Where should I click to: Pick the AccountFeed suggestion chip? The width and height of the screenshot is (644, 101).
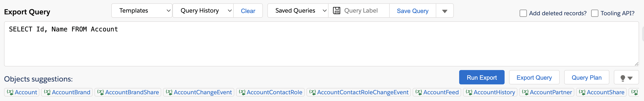(x=437, y=92)
